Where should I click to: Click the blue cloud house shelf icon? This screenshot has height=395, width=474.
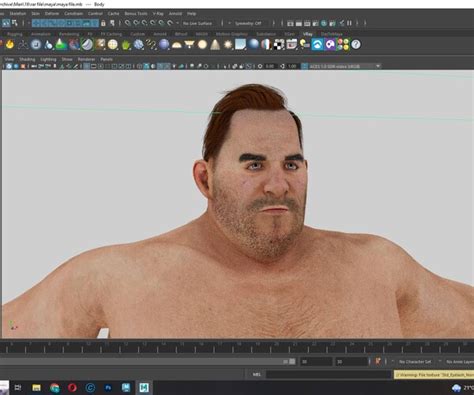[x=317, y=44]
